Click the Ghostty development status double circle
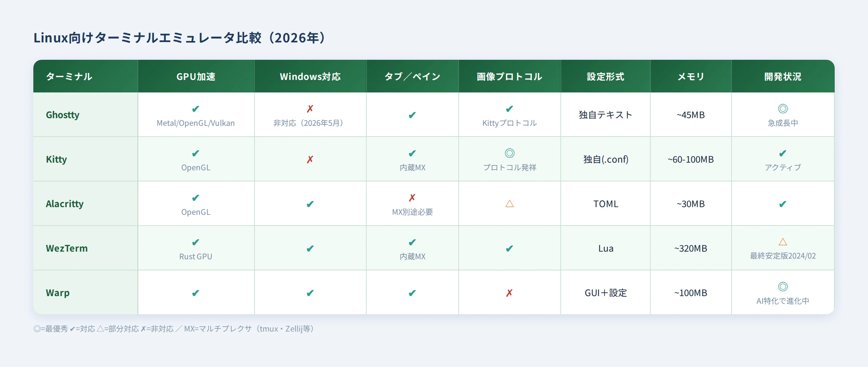868x367 pixels. click(x=783, y=109)
